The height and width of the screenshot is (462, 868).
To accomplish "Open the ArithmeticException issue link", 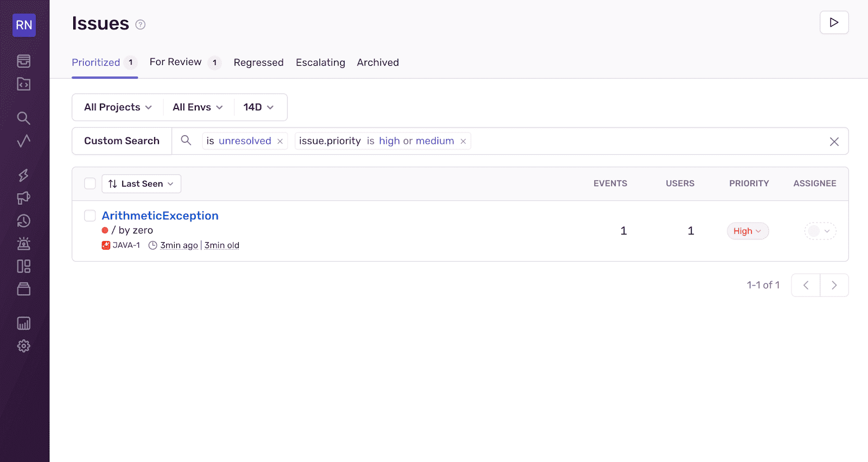I will [160, 216].
